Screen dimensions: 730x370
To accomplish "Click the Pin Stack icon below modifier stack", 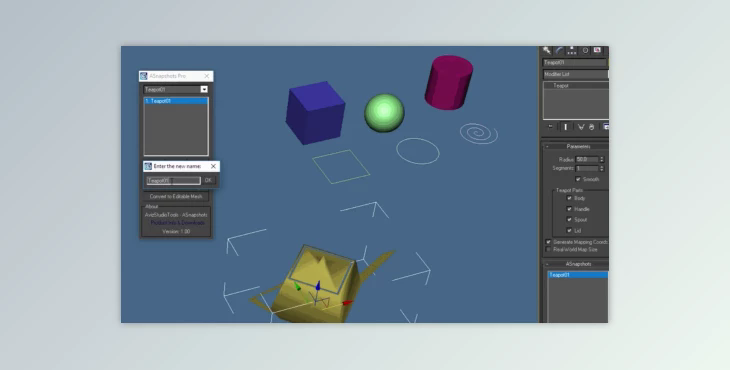I will [551, 127].
